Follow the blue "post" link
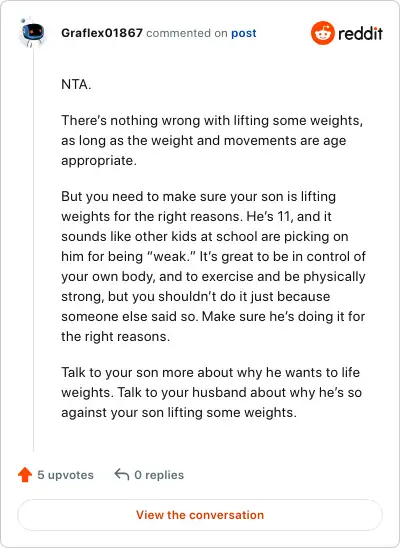 coord(243,33)
